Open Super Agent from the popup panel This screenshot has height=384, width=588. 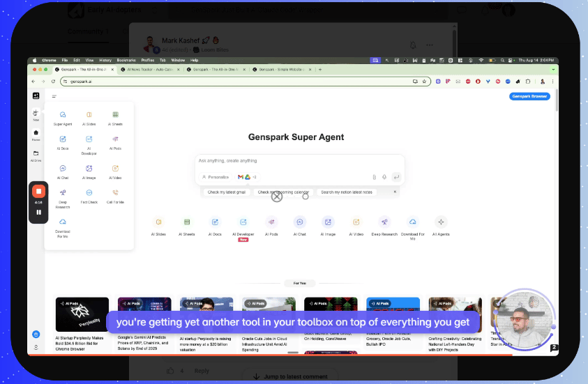(63, 118)
